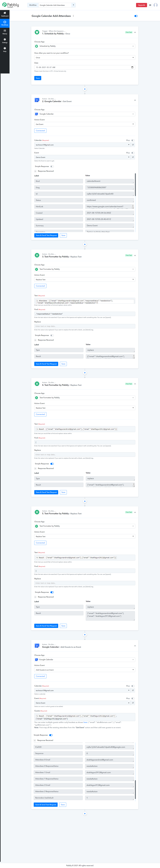The height and width of the screenshot is (868, 160).
Task: Refresh Event list in Add Guests step
Action: point(133,703)
